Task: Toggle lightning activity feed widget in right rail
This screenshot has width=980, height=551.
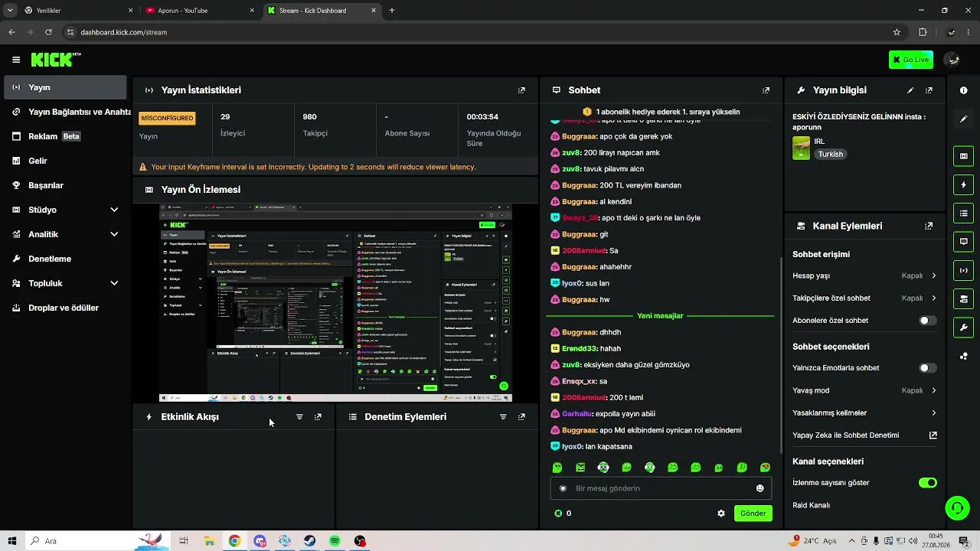Action: (x=963, y=184)
